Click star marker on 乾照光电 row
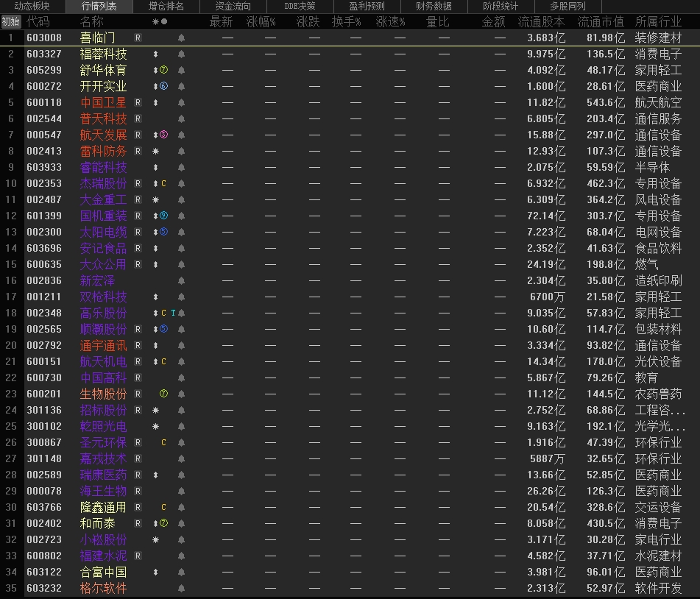This screenshot has height=599, width=700. pyautogui.click(x=155, y=426)
